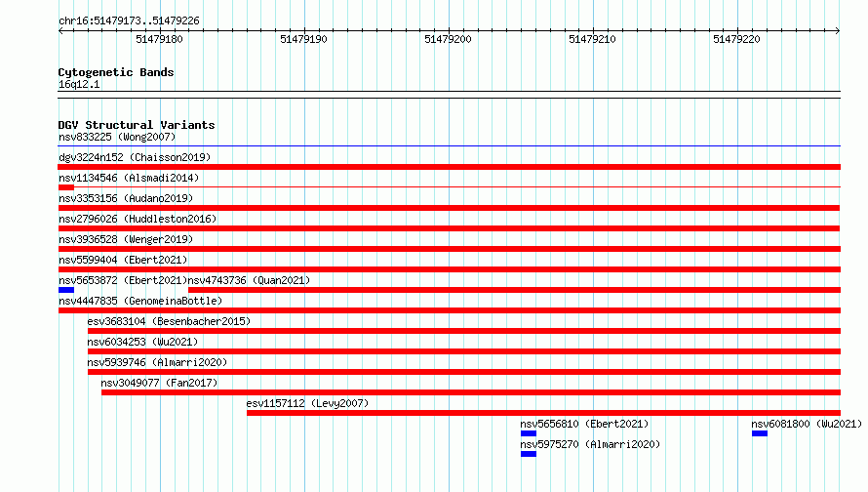This screenshot has width=868, height=492.
Task: Select the 16q12.1 band label
Action: pyautogui.click(x=79, y=84)
